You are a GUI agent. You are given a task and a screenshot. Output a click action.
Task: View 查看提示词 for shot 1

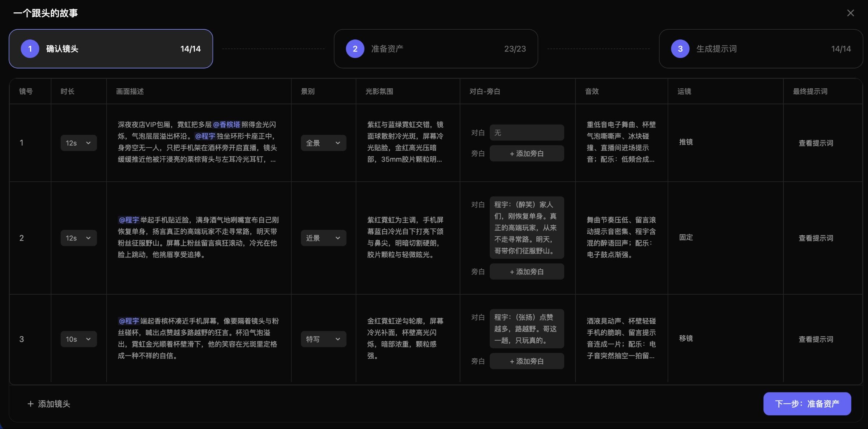[816, 143]
